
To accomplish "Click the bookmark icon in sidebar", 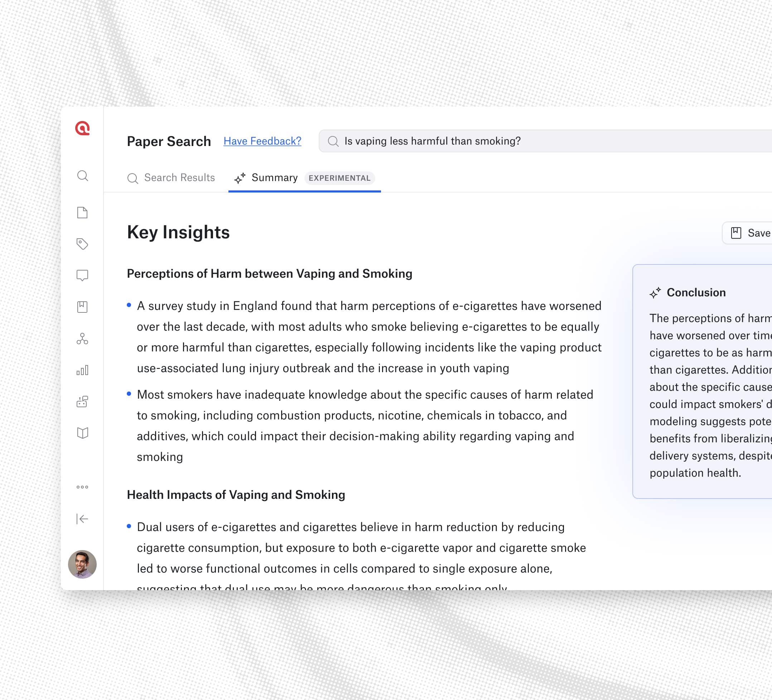I will point(82,307).
